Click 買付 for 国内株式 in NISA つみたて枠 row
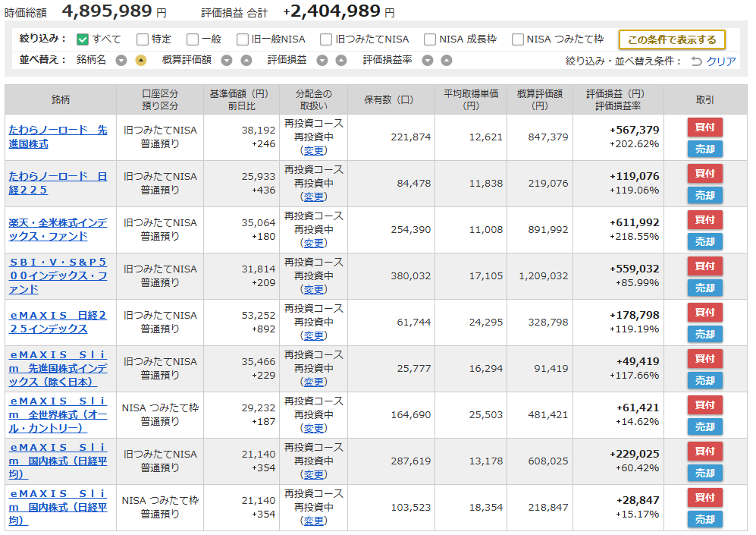This screenshot has height=535, width=756. pos(705,498)
